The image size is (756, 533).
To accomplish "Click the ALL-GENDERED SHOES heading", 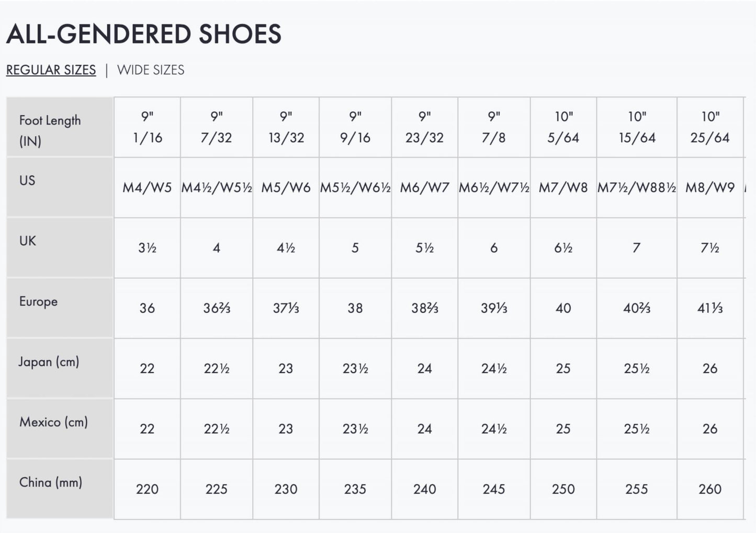I will 143,35.
